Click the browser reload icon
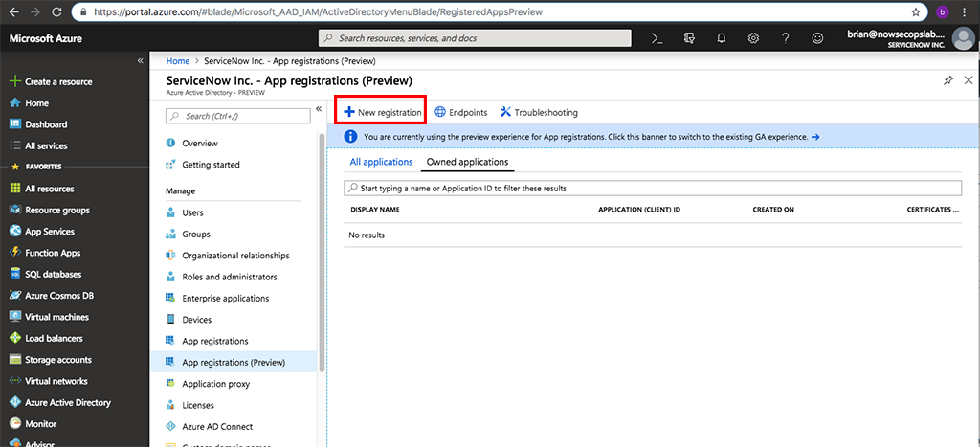This screenshot has height=447, width=980. [56, 11]
